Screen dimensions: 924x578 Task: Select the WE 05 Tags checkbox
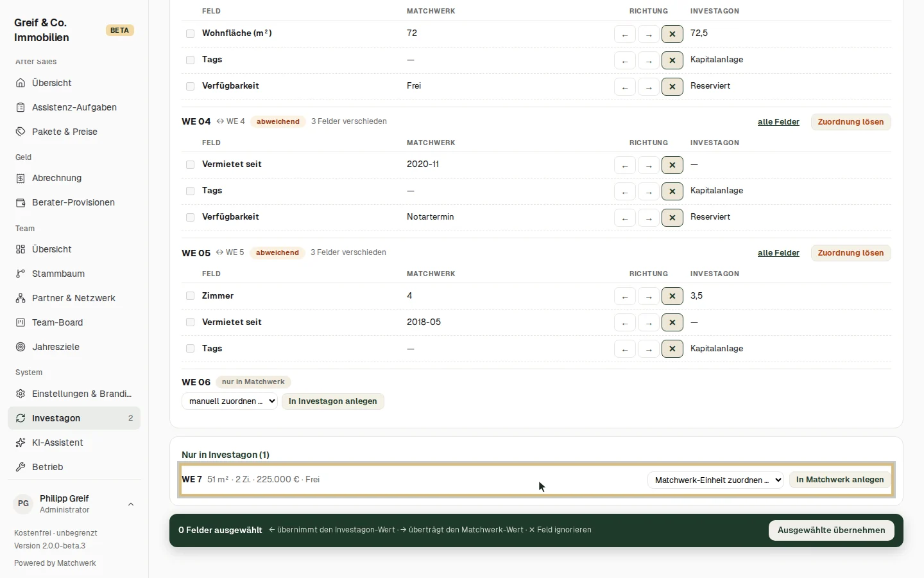(x=190, y=349)
